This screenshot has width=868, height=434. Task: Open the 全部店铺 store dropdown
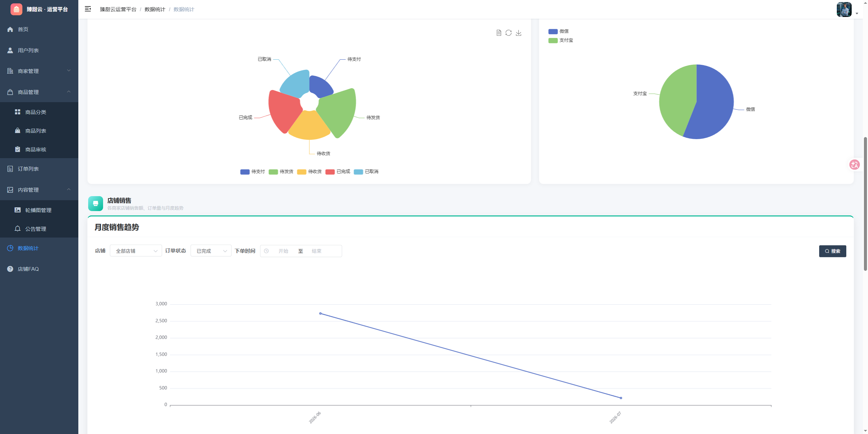[x=136, y=251]
